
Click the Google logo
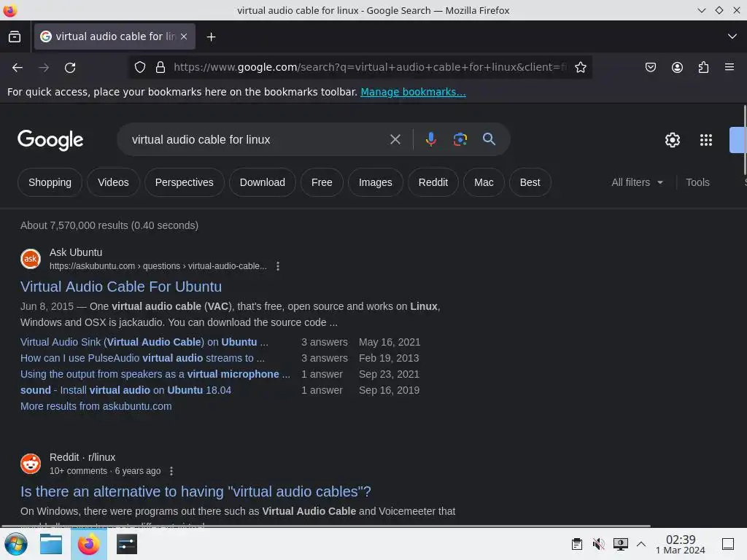(x=50, y=140)
